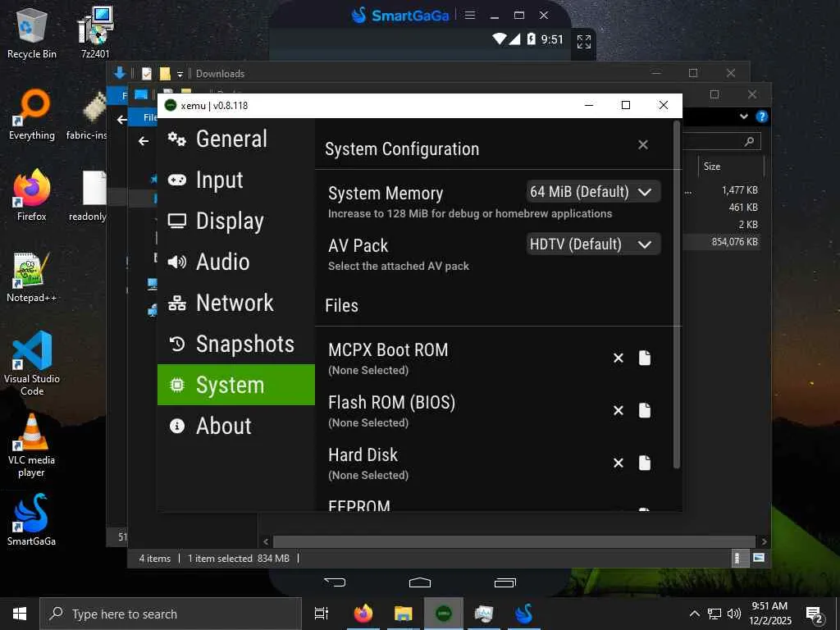Toggle SmartGaGa fullscreen icon
The height and width of the screenshot is (630, 840).
coord(584,41)
